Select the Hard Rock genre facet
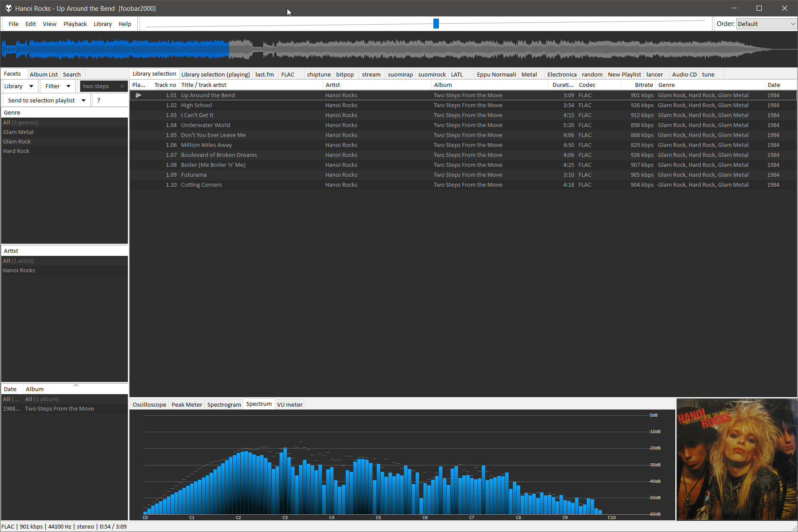The image size is (798, 532). (x=64, y=151)
